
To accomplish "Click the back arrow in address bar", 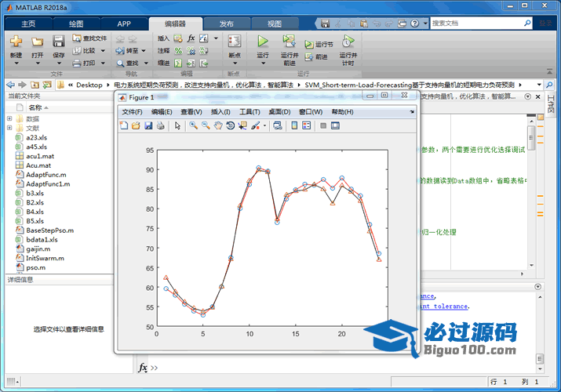I will (x=11, y=85).
